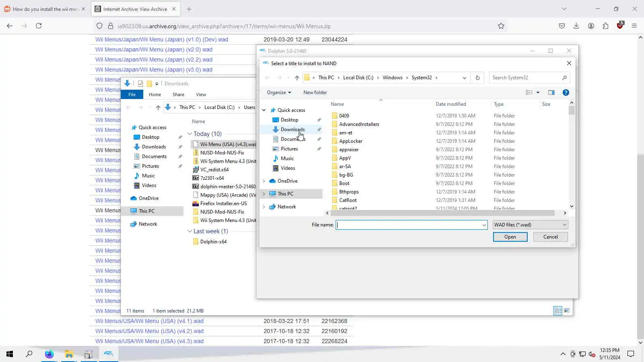
Task: Go up one level in Downloads Explorer window
Action: (x=158, y=107)
